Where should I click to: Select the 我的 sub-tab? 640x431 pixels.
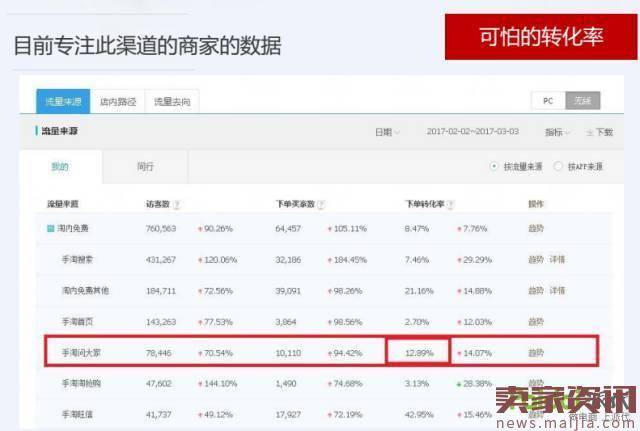60,167
